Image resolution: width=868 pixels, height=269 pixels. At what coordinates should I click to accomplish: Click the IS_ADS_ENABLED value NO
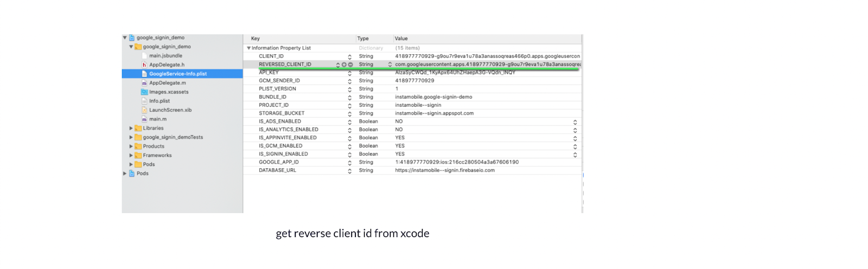(399, 121)
